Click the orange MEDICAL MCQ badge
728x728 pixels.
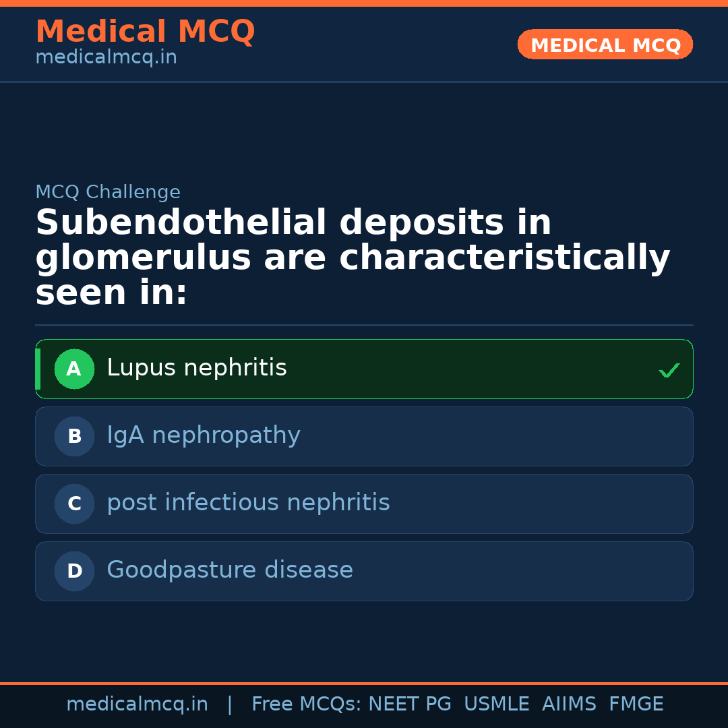click(x=605, y=45)
